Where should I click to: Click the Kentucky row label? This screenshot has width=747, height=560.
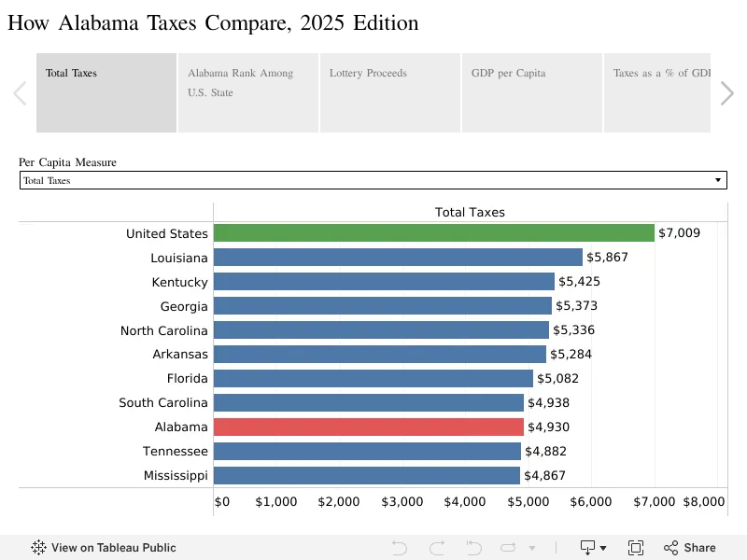pos(179,282)
